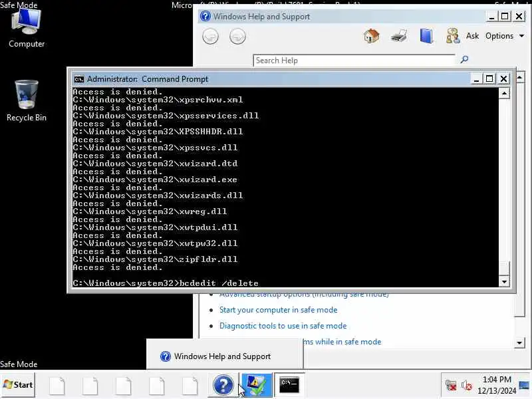Click the Help and Support taskbar button

[223, 385]
